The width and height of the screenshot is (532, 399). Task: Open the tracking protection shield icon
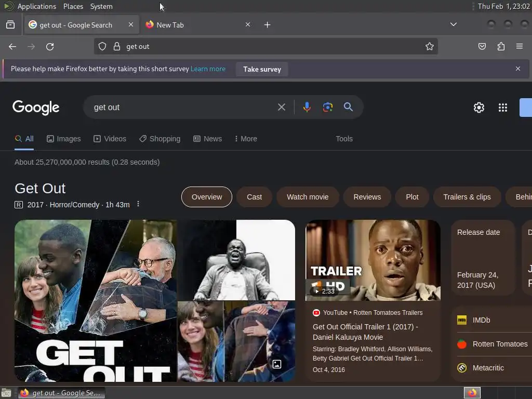102,46
